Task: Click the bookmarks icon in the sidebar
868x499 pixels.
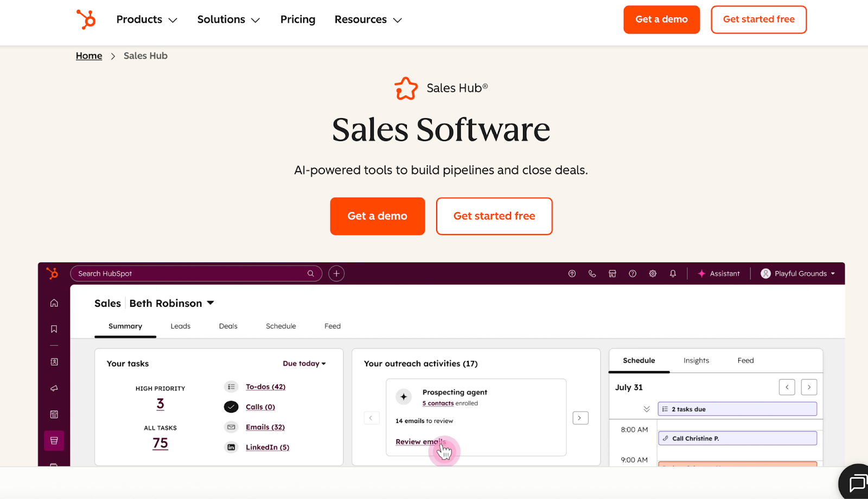Action: tap(54, 329)
